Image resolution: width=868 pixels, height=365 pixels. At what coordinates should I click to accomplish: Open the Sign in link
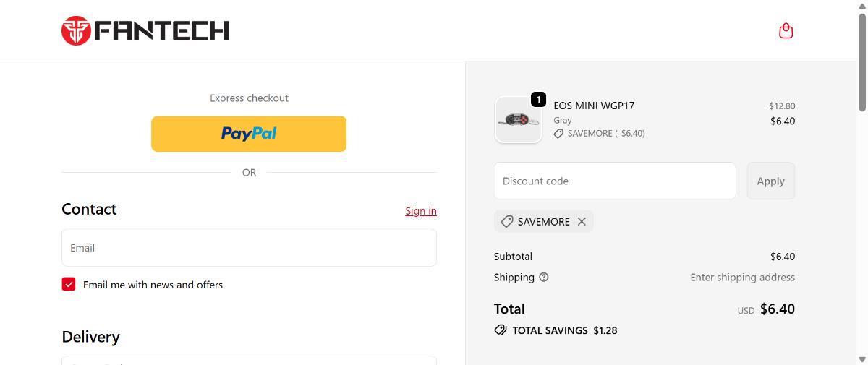coord(420,211)
